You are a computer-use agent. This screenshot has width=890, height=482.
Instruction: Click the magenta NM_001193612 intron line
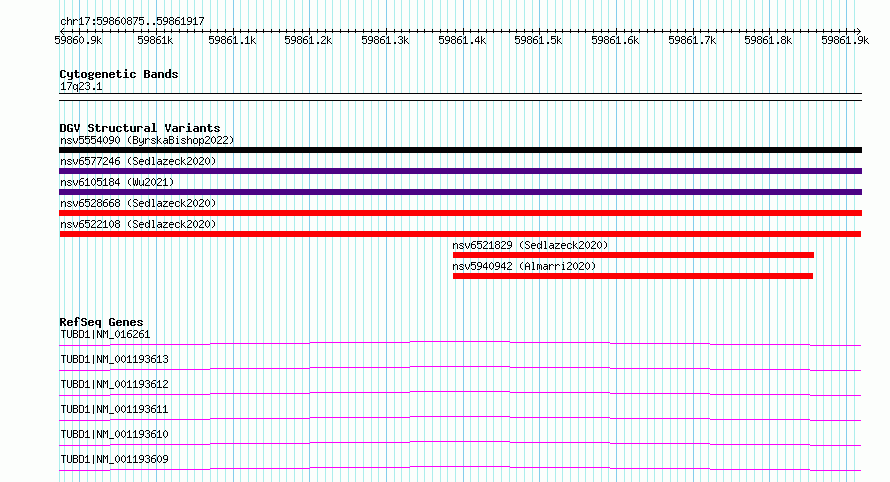click(460, 392)
